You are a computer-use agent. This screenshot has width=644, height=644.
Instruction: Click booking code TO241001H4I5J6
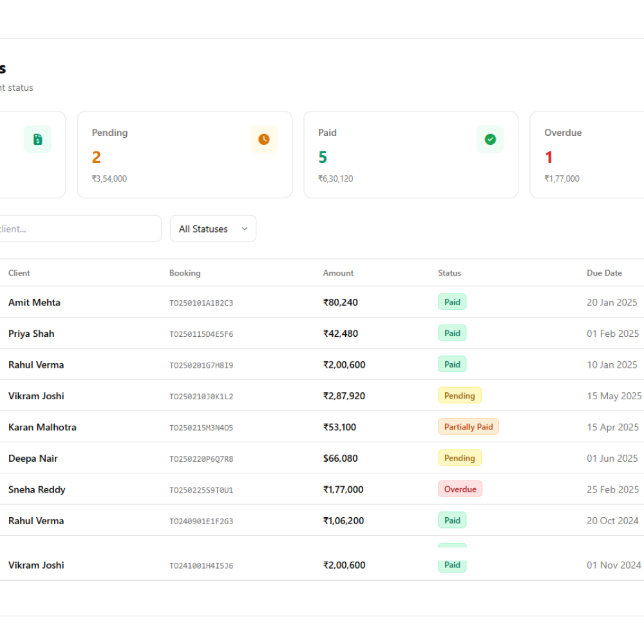point(201,566)
